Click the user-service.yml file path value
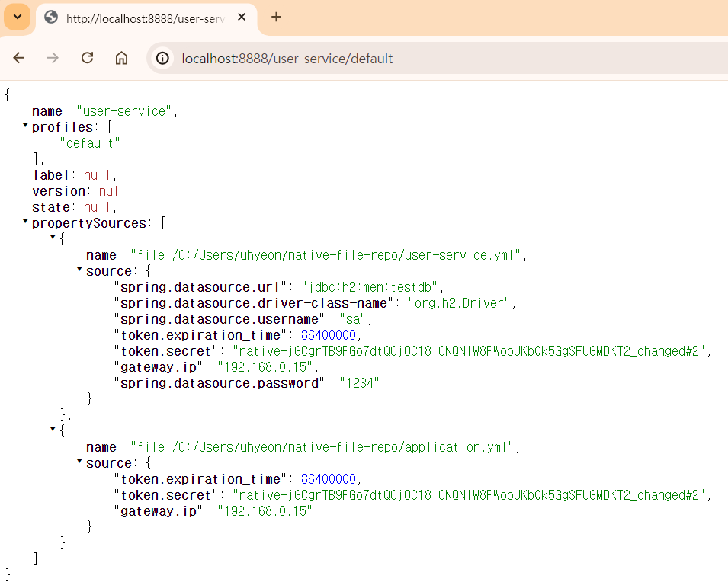This screenshot has width=728, height=585. tap(326, 255)
